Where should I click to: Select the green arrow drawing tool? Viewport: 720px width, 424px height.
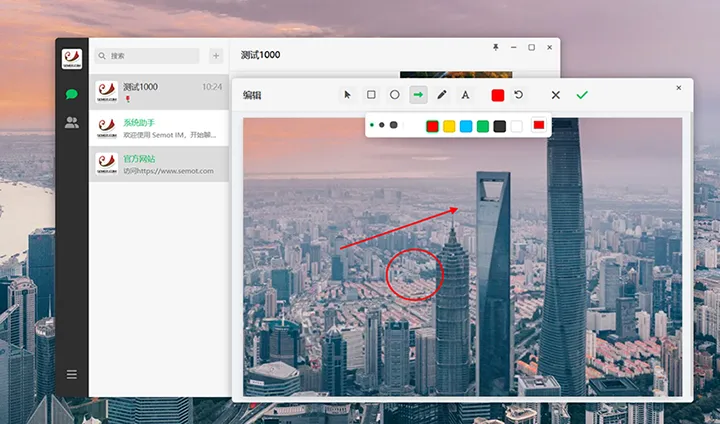(418, 95)
